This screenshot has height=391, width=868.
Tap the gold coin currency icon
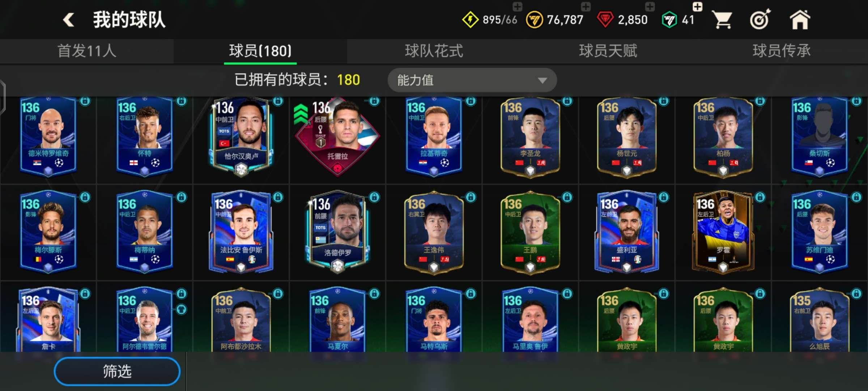534,20
